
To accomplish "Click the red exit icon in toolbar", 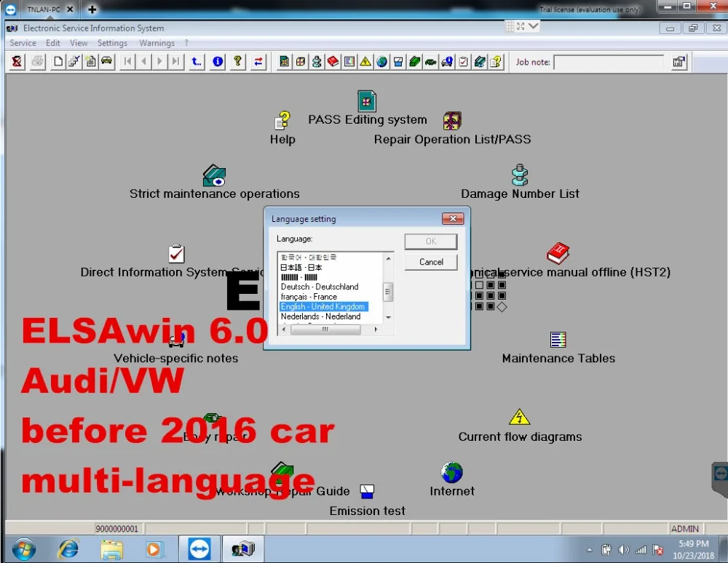I will point(17,61).
